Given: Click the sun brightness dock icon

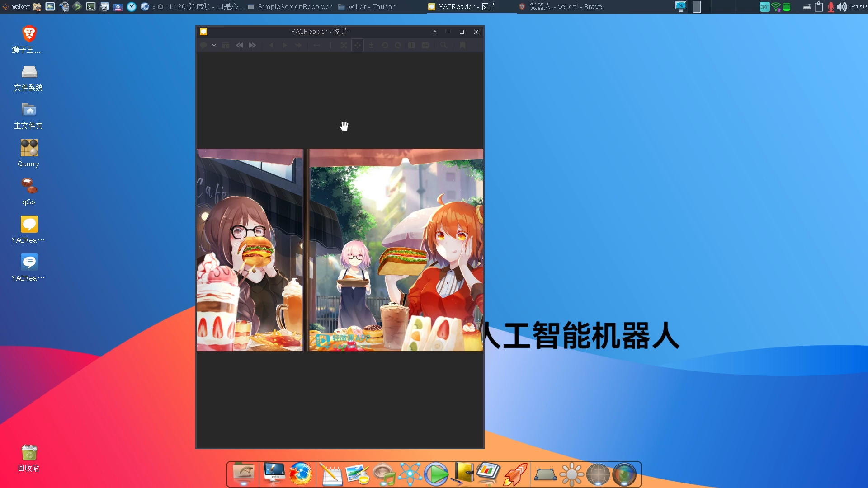Looking at the screenshot, I should pos(571,474).
